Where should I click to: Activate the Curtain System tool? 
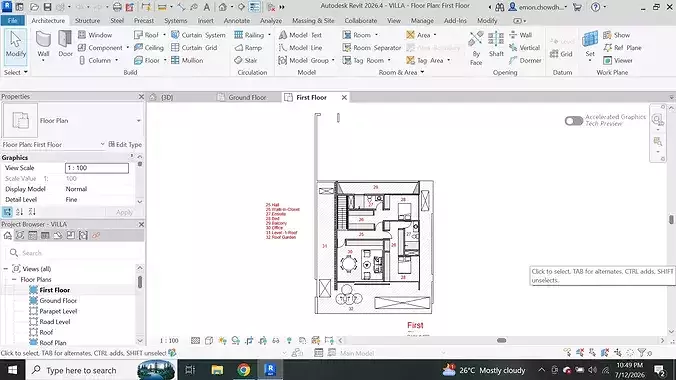(x=198, y=35)
